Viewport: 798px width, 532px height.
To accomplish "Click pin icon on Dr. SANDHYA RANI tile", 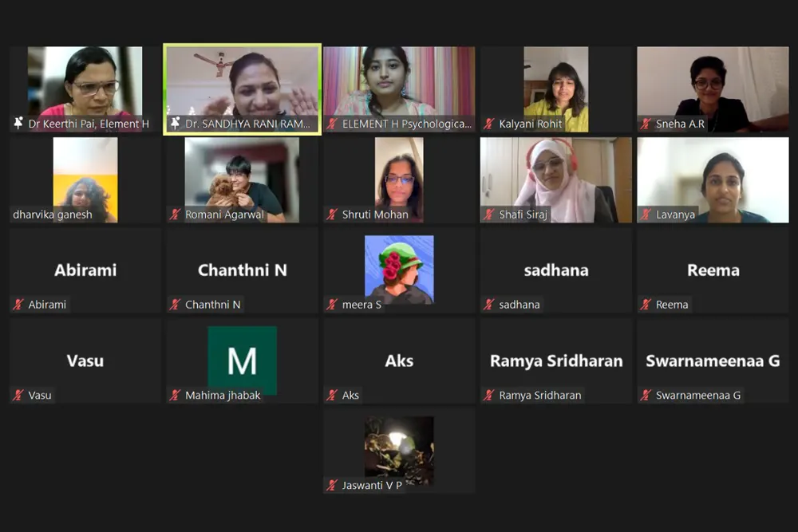I will pos(175,123).
